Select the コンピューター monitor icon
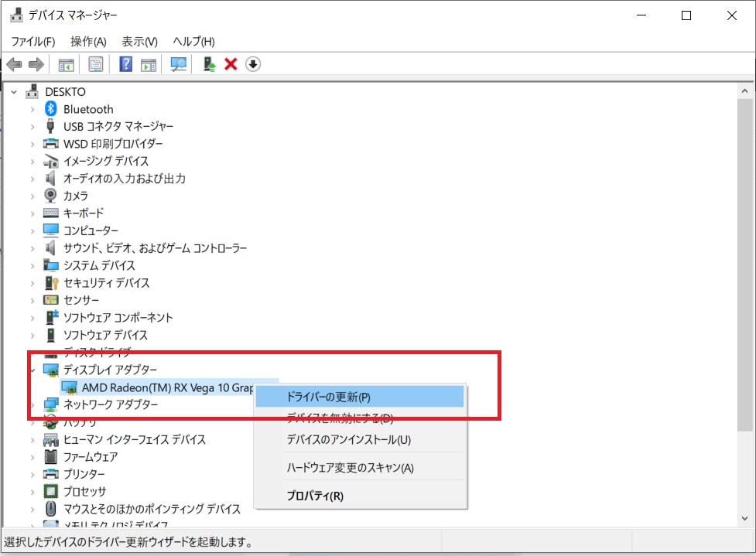Screen dimensions: 756x556 point(50,230)
